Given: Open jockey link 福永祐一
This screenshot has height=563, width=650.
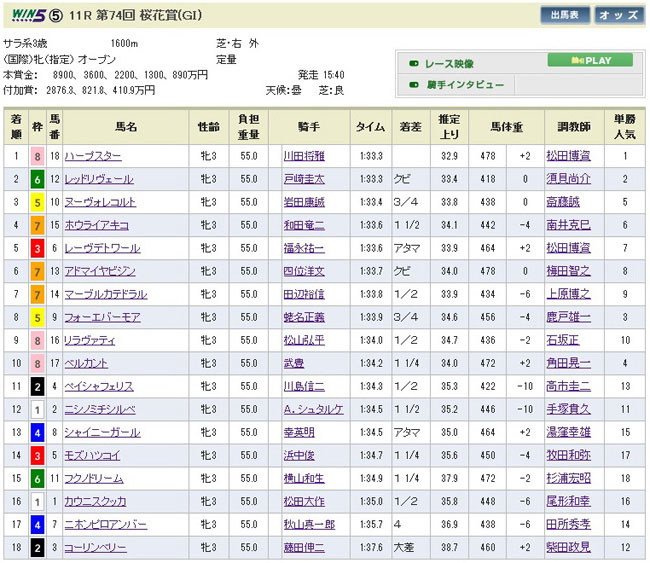Looking at the screenshot, I should coord(305,248).
